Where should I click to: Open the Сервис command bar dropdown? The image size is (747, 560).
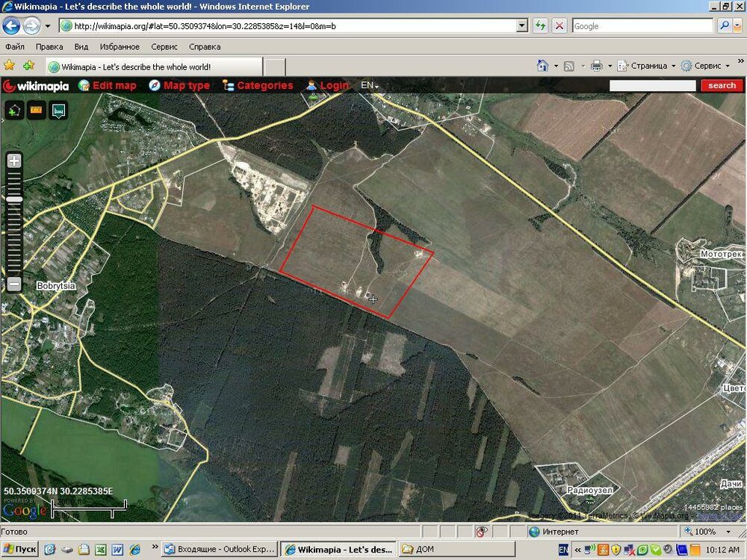[705, 66]
